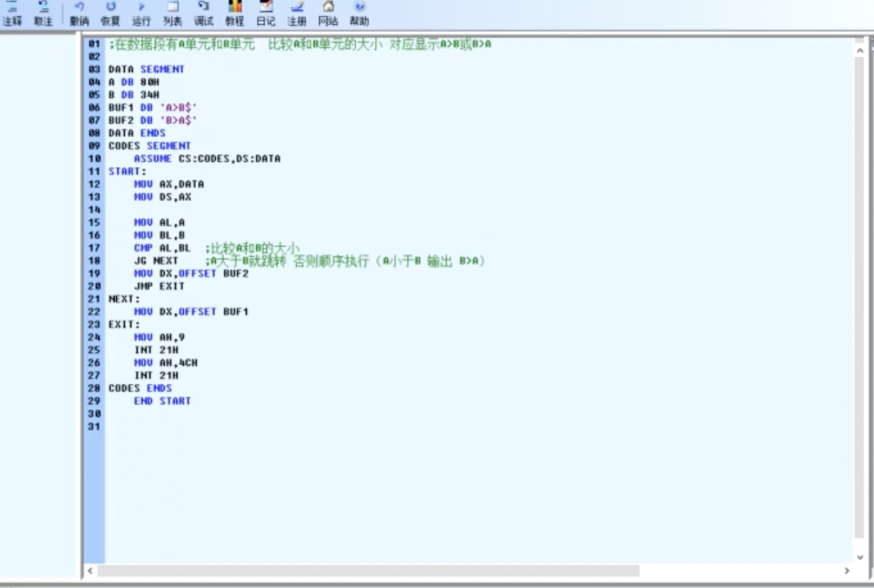Click the 'MOV DX,OFFSET BUF2' instruction
Screen dimensions: 874x588
coord(191,274)
